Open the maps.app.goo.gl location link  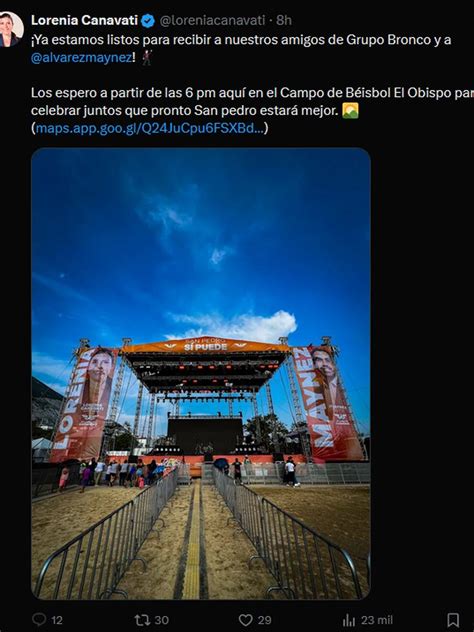tap(150, 128)
